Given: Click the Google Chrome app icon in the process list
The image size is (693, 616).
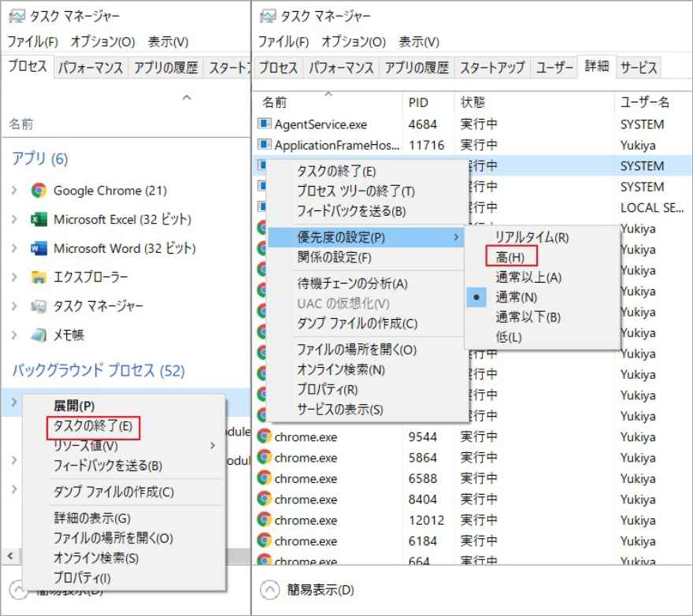Looking at the screenshot, I should 39,191.
